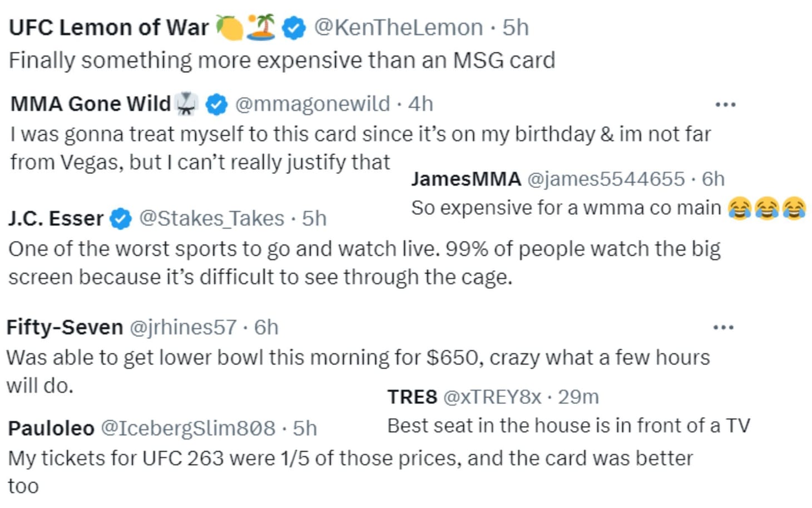Open the @KenTheLemon profile handle
The height and width of the screenshot is (508, 812).
(398, 28)
